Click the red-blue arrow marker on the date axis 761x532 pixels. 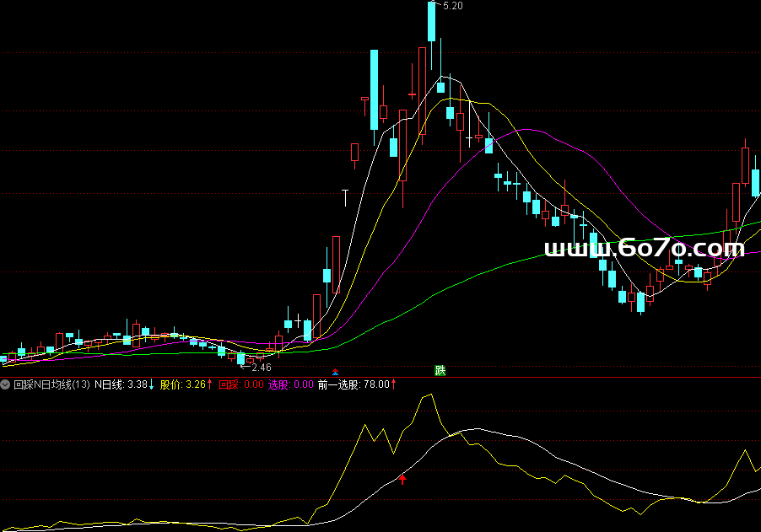click(x=335, y=372)
